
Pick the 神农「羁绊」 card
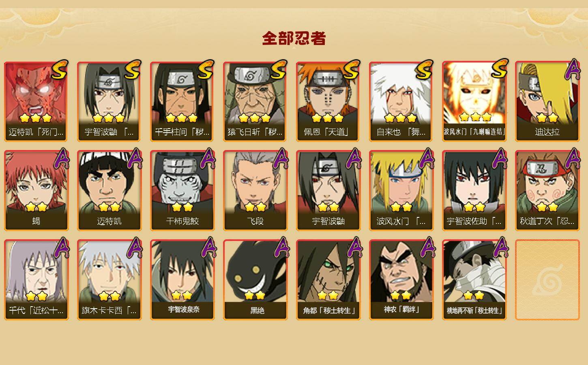tap(401, 280)
